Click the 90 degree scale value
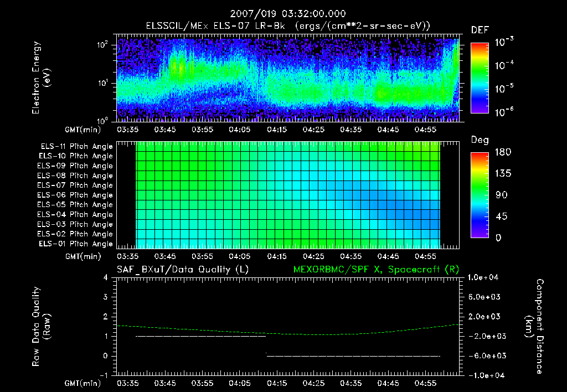567x392 pixels. tap(502, 195)
